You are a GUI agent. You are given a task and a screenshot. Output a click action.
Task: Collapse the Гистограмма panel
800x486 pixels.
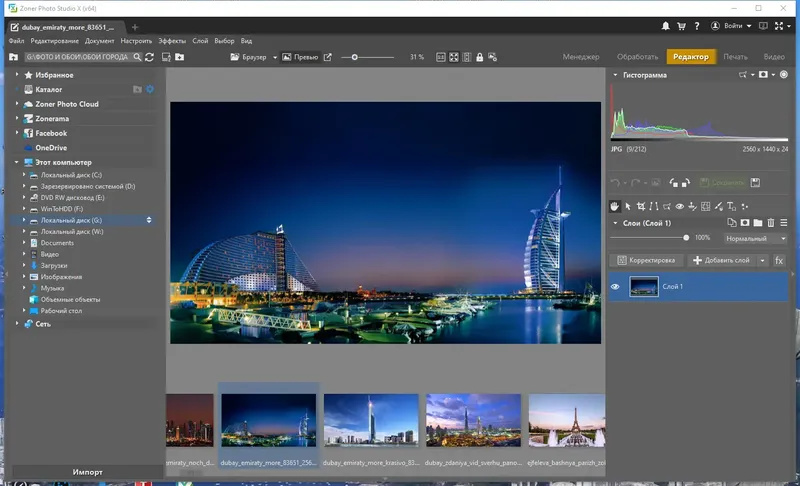[x=614, y=75]
